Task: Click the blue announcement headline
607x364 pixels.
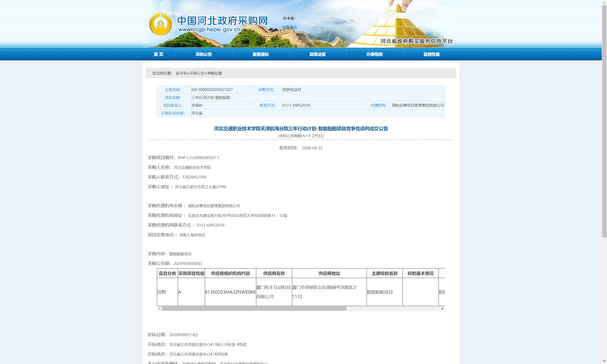Action: click(301, 129)
